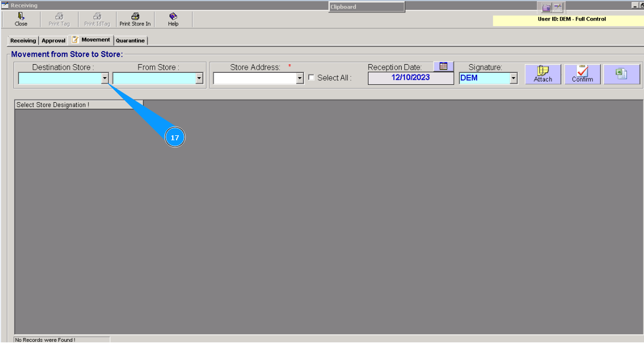The image size is (644, 344).
Task: Switch to the Receiving tab
Action: tap(23, 41)
